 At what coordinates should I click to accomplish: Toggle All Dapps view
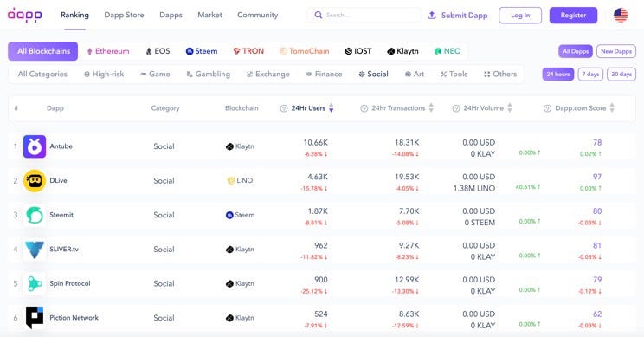tap(575, 51)
